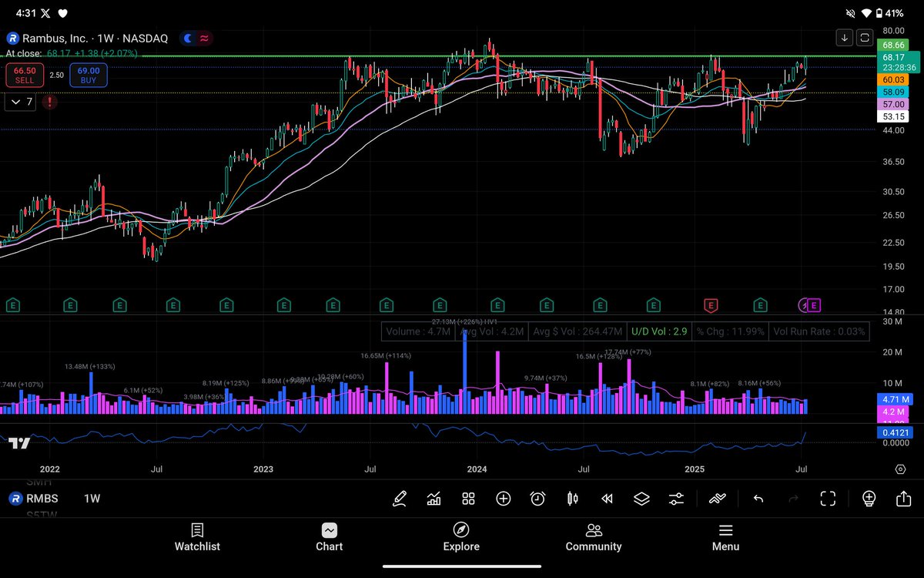
Task: Tap the circular-arrows square icon at the chart's top right
Action: tap(865, 37)
